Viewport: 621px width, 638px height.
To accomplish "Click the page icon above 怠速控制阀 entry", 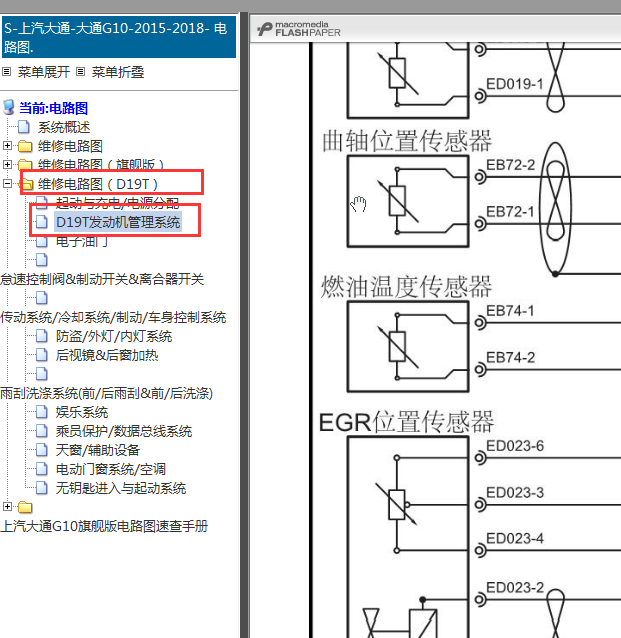I will [x=42, y=260].
